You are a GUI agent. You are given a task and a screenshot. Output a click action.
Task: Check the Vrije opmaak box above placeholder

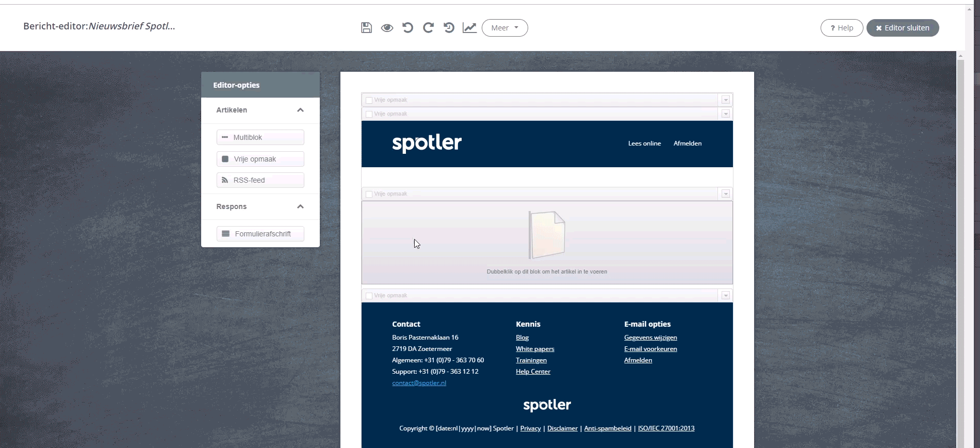pyautogui.click(x=369, y=194)
